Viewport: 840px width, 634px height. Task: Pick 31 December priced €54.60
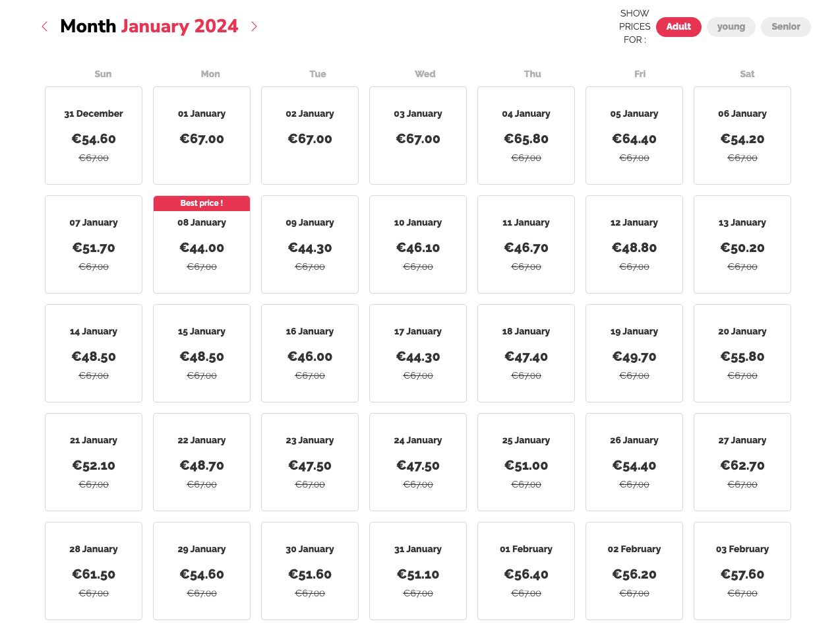click(x=94, y=136)
